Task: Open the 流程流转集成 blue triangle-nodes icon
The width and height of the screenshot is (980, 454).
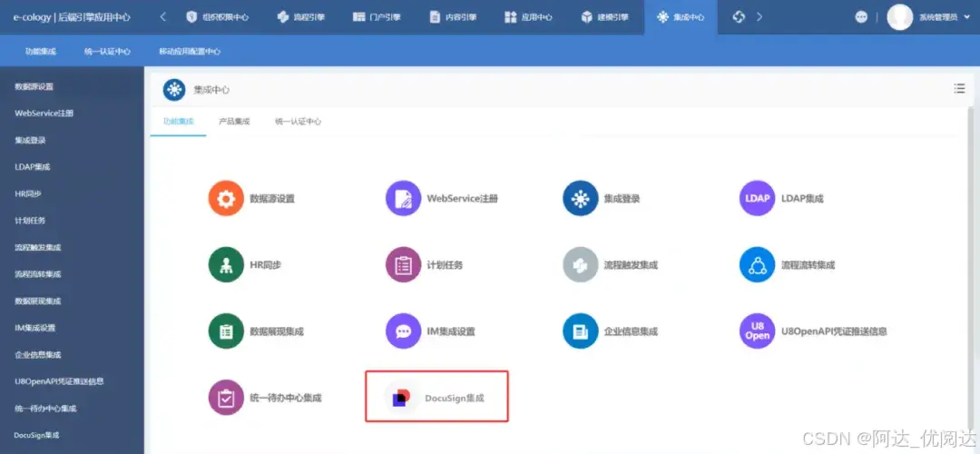Action: [x=758, y=264]
